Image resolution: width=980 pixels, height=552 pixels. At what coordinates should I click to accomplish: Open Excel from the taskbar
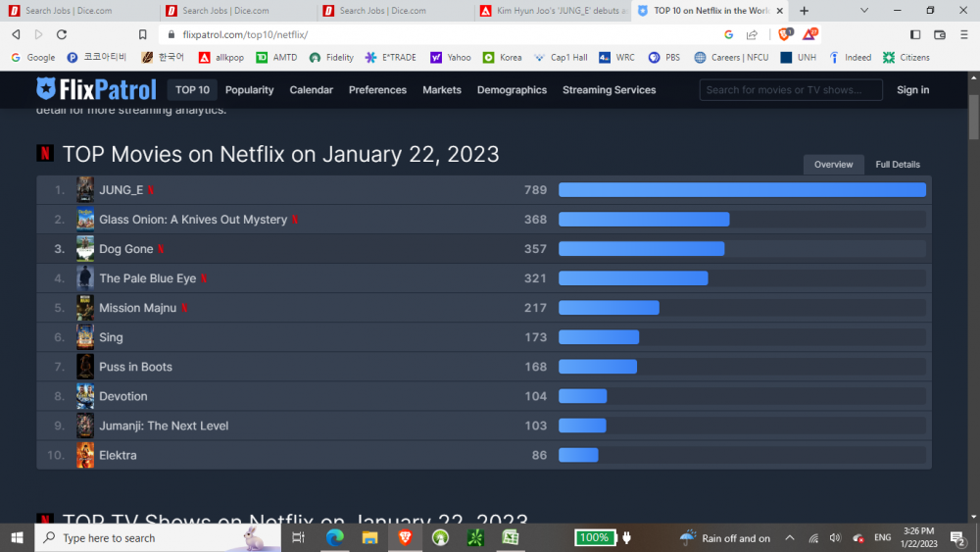tap(511, 537)
